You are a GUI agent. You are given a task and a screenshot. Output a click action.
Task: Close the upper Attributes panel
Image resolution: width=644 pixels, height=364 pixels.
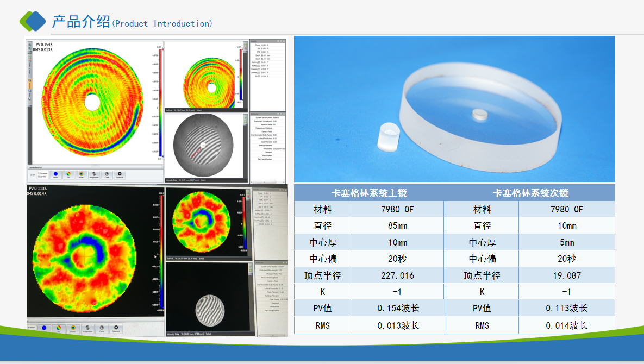pos(284,114)
